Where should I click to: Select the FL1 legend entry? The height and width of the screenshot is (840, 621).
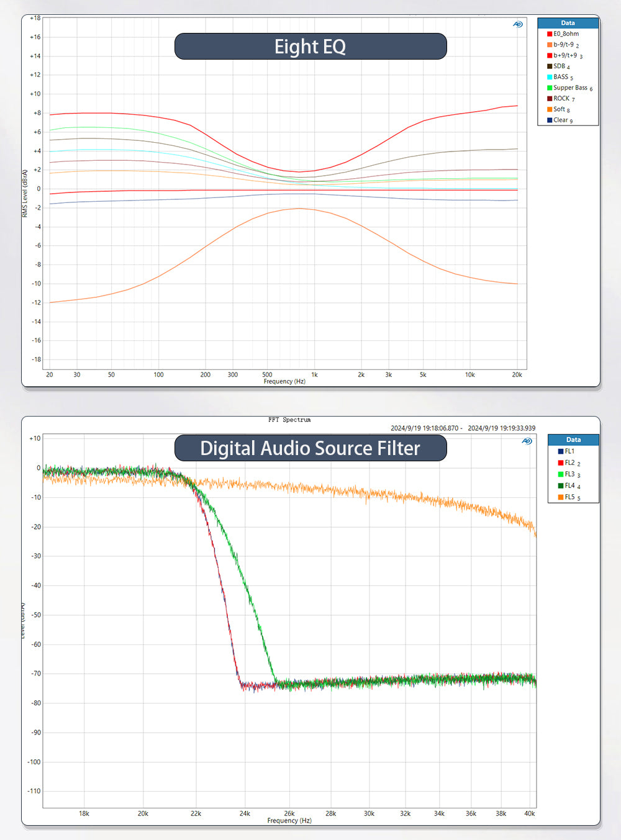(569, 451)
